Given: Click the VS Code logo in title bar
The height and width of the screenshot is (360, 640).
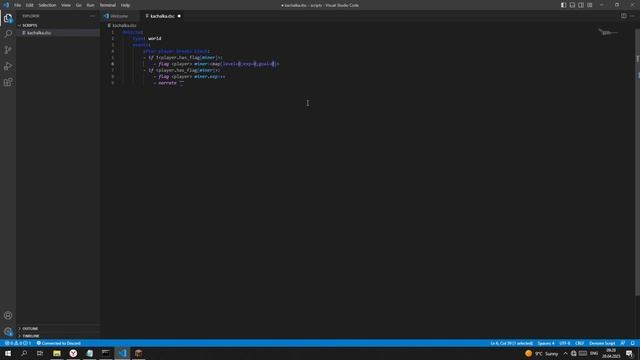Looking at the screenshot, I should tap(6, 5).
